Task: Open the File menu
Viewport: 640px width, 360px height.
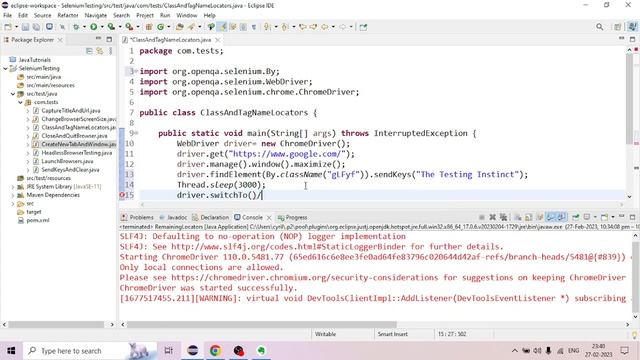Action: (7, 15)
